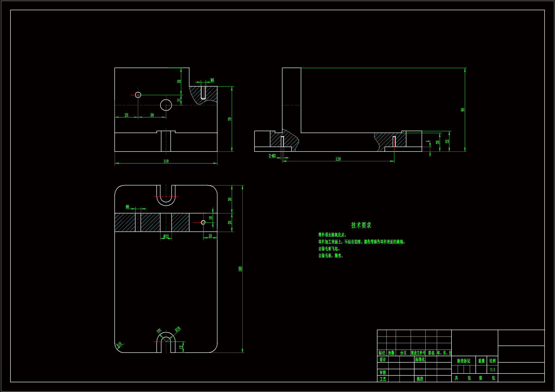The height and width of the screenshot is (392, 555).
Task: Select the 180 length dimension text
Action: pyautogui.click(x=240, y=269)
